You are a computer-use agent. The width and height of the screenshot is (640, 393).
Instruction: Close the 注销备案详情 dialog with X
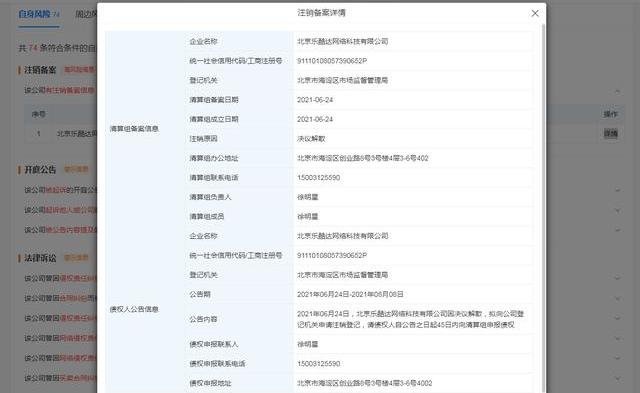pos(535,13)
